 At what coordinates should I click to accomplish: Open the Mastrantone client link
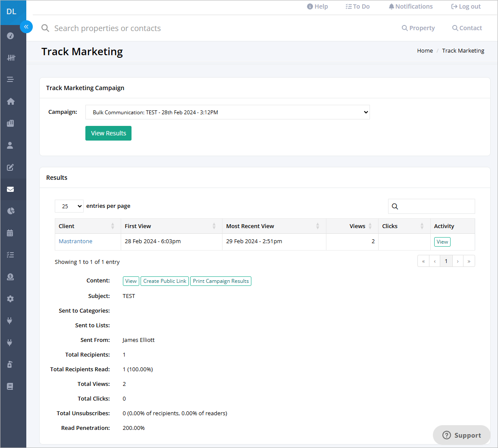click(x=75, y=241)
